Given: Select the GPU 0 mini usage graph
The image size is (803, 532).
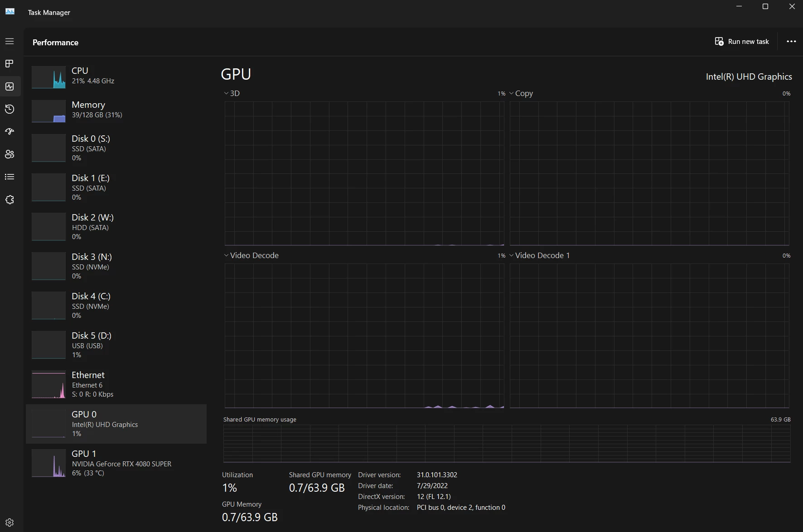Looking at the screenshot, I should click(x=48, y=424).
